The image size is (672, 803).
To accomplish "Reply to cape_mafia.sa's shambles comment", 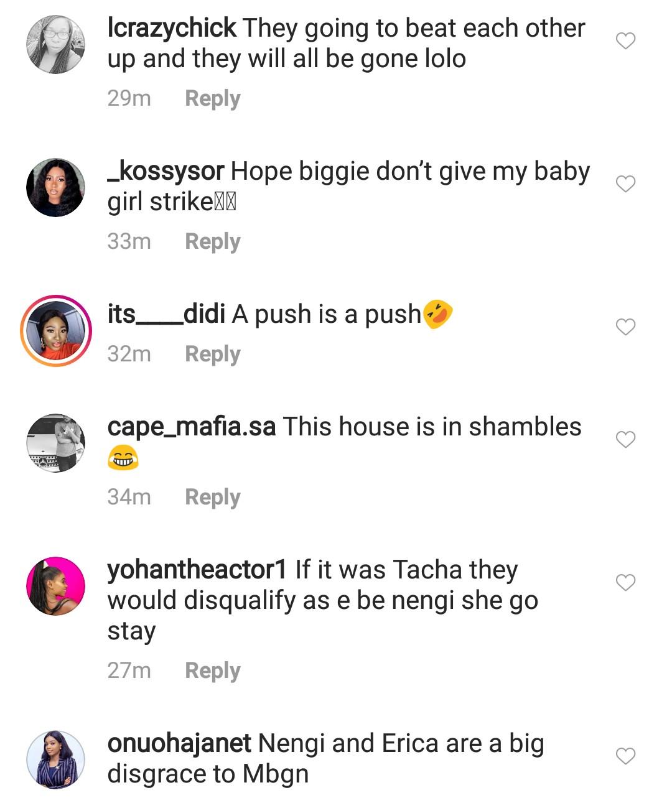I will tap(212, 497).
